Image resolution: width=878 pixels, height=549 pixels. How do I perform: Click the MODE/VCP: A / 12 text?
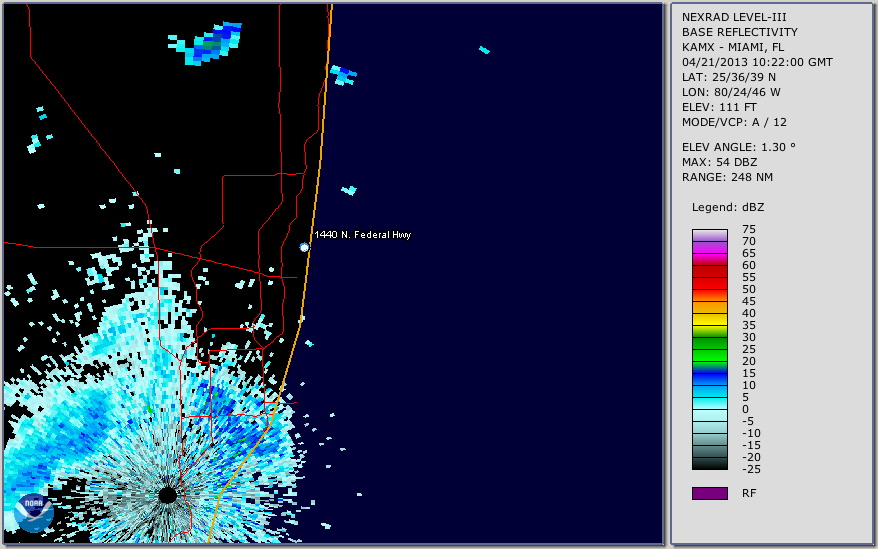point(734,122)
